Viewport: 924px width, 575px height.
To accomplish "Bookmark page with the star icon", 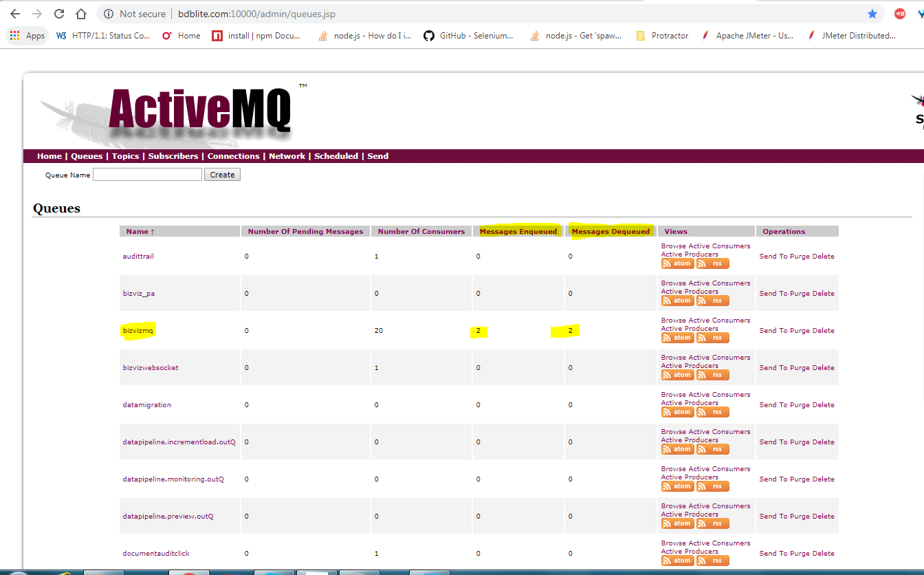I will [x=872, y=14].
